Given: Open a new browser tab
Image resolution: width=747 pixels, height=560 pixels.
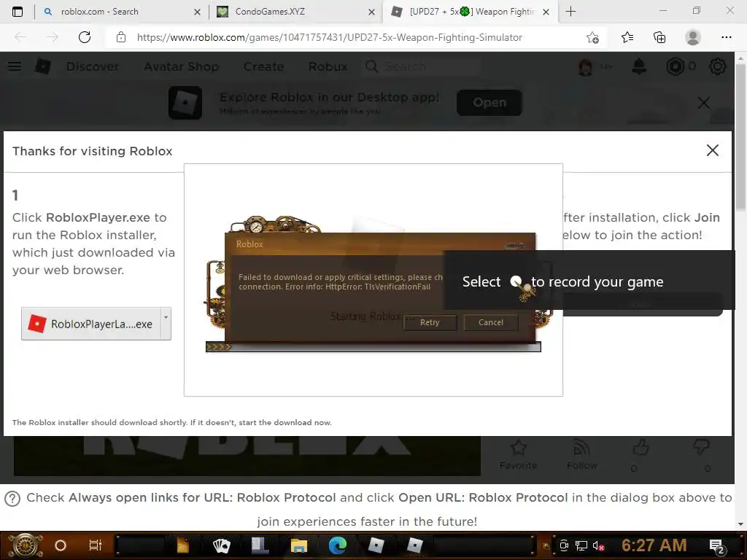Looking at the screenshot, I should 570,12.
